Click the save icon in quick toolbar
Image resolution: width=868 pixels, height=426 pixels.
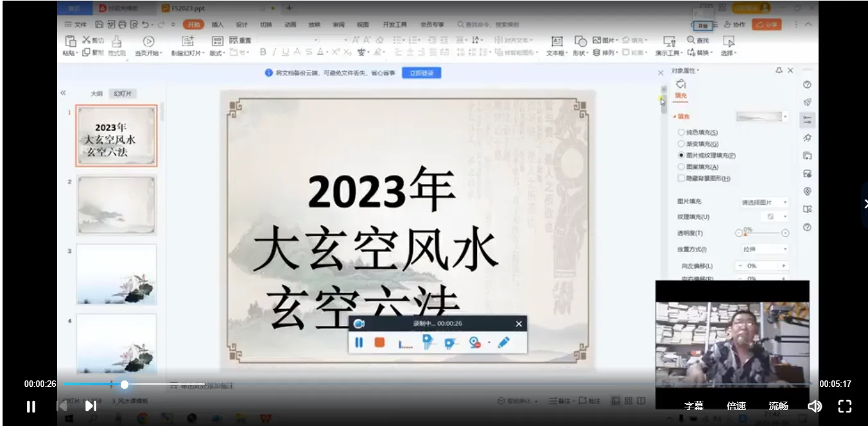(x=100, y=24)
